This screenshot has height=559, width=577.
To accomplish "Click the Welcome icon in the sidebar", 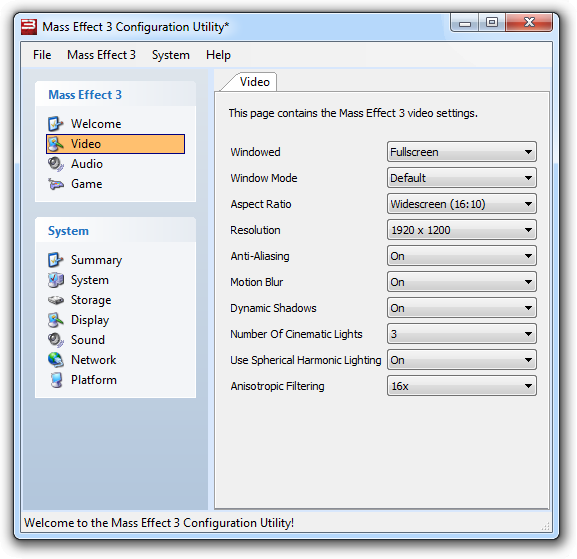I will pyautogui.click(x=56, y=124).
